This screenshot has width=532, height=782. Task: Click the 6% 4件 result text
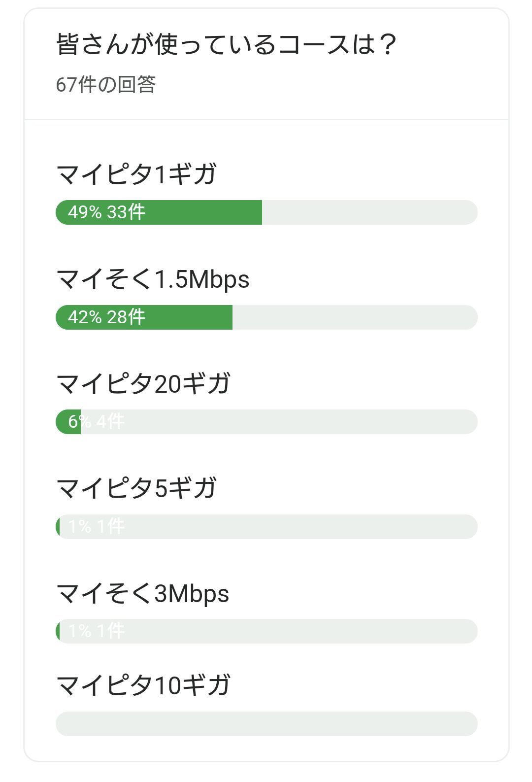[x=96, y=422]
